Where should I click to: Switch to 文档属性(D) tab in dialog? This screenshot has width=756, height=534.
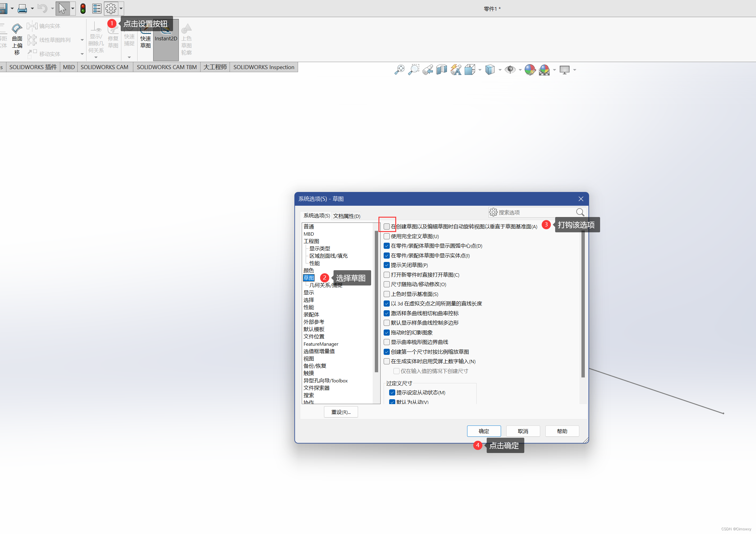(x=346, y=216)
